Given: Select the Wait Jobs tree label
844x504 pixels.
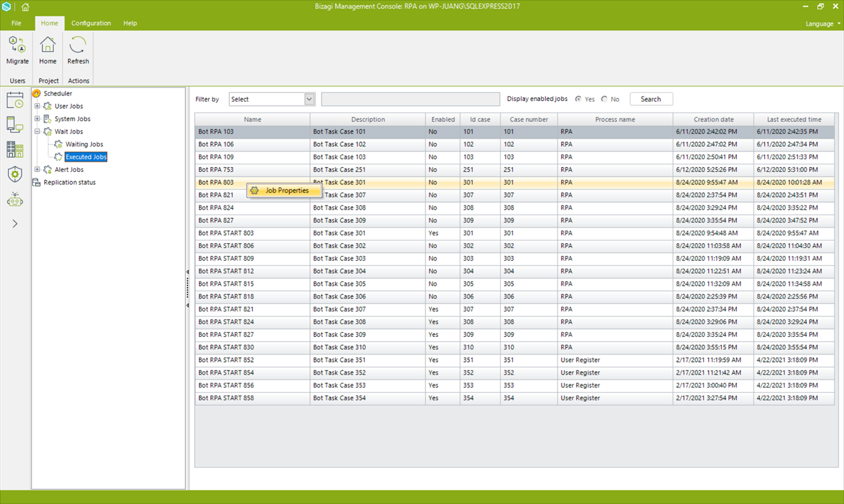Looking at the screenshot, I should (x=69, y=132).
